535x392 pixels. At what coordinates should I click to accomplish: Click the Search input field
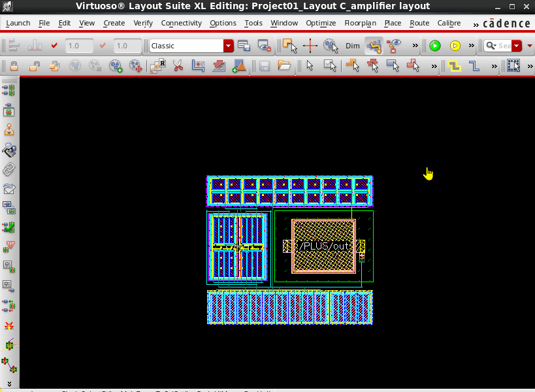coord(504,46)
